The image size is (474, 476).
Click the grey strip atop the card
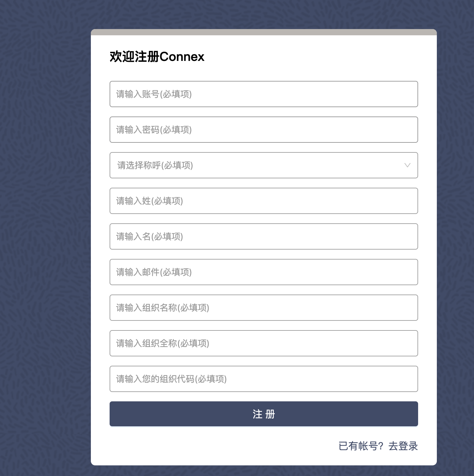(264, 32)
